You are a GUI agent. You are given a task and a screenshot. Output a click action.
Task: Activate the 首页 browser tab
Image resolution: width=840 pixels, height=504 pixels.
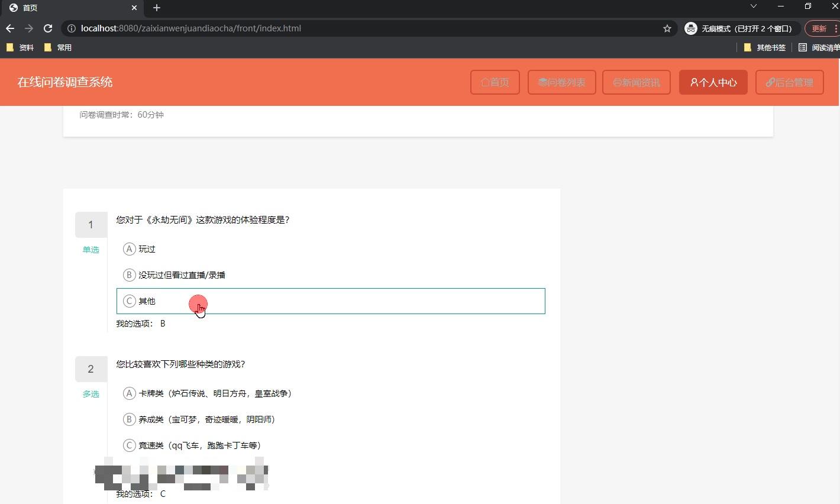(71, 8)
